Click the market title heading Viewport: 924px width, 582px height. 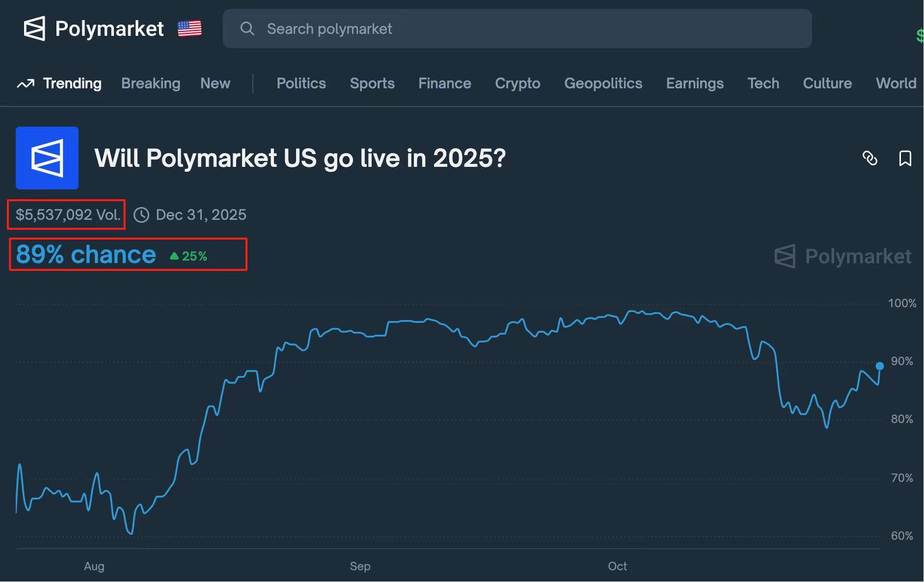point(300,158)
